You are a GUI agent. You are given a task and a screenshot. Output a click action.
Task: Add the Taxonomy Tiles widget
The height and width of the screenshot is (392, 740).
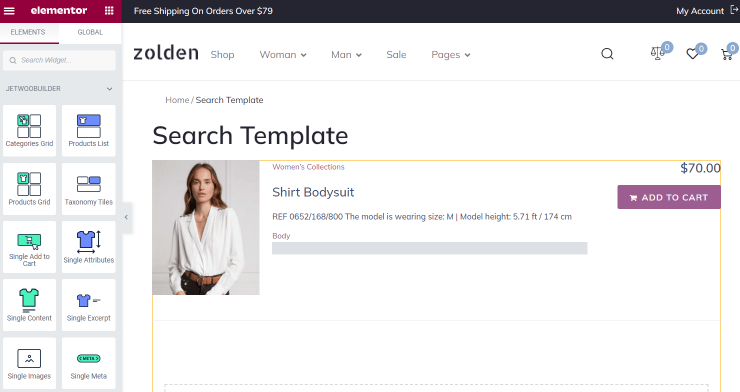pos(89,189)
